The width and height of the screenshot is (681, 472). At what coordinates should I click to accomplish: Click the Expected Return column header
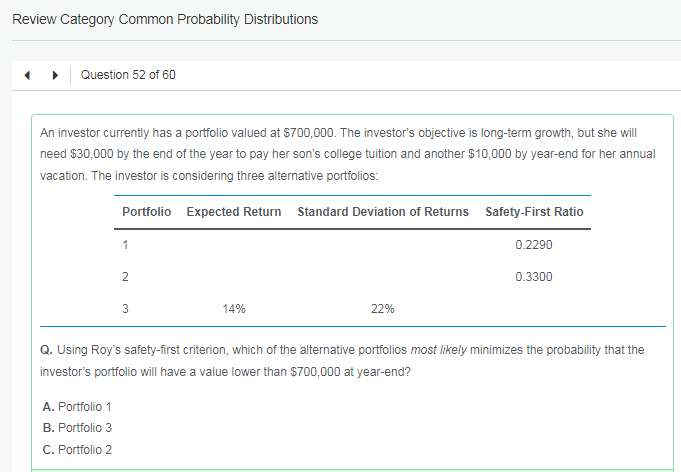233,212
